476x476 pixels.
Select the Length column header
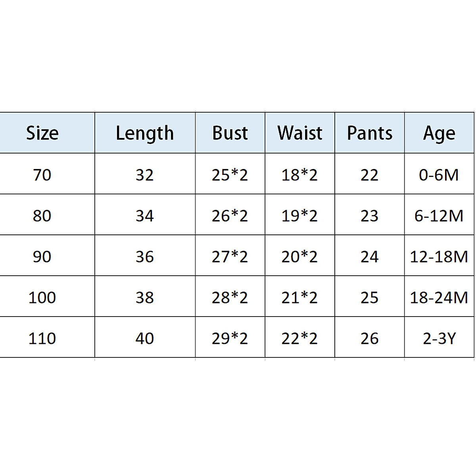[x=145, y=133]
